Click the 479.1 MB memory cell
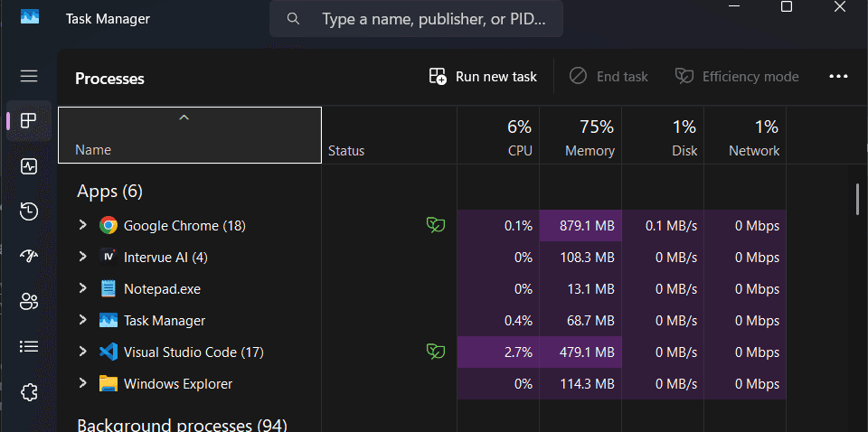The image size is (868, 432). pos(580,352)
